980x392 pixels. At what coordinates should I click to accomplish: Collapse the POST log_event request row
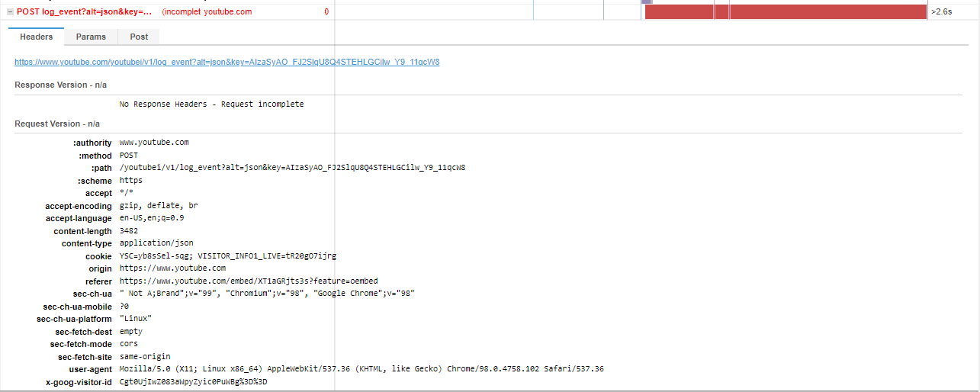11,12
